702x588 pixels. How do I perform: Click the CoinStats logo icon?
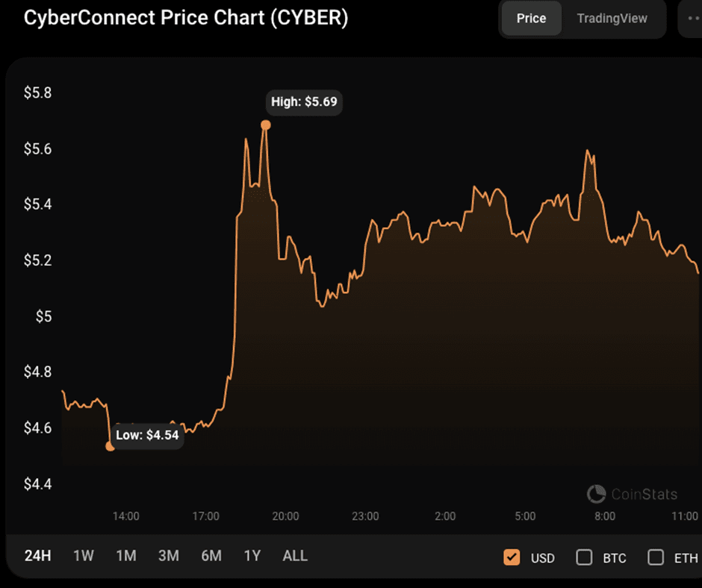[596, 494]
